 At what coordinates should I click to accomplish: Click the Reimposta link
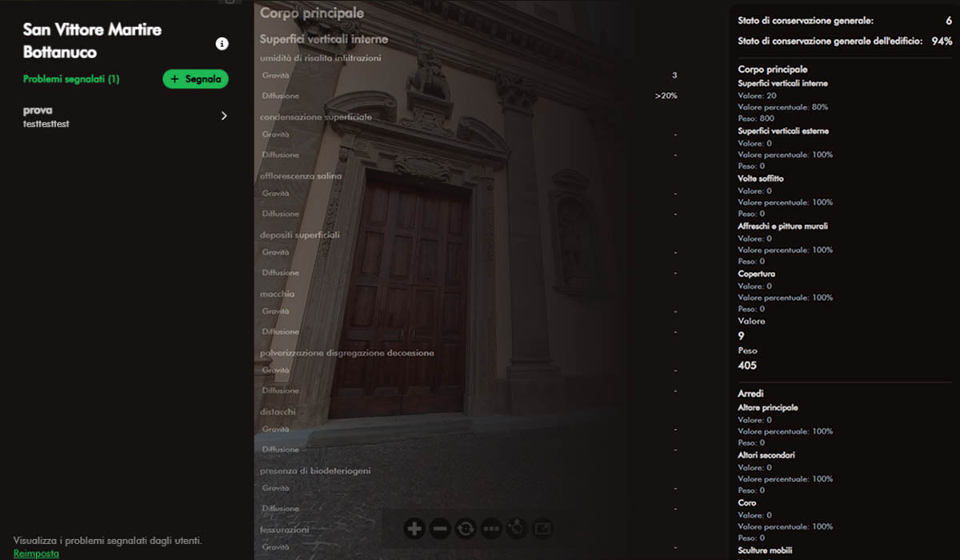(36, 553)
